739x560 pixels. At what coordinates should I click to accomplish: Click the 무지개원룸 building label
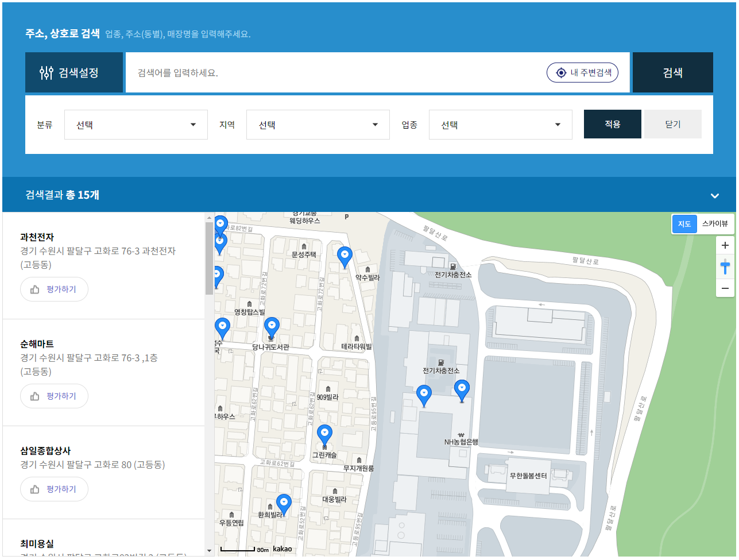pyautogui.click(x=359, y=468)
